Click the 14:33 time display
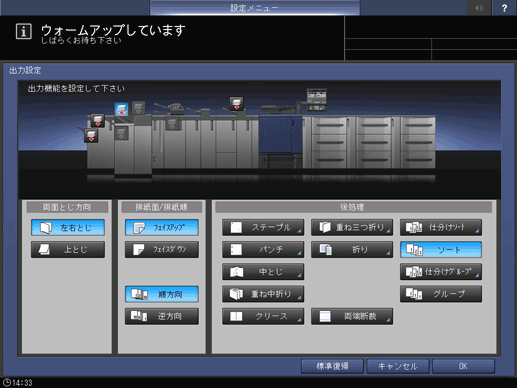Screen dimensions: 517x388 coord(22,383)
